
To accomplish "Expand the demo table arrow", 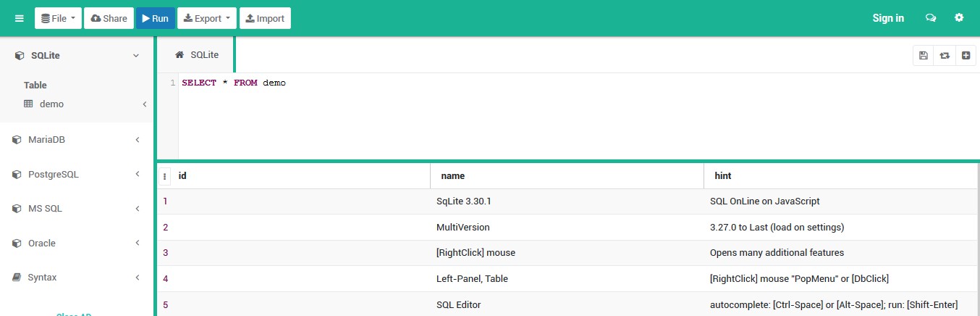I will (x=144, y=104).
